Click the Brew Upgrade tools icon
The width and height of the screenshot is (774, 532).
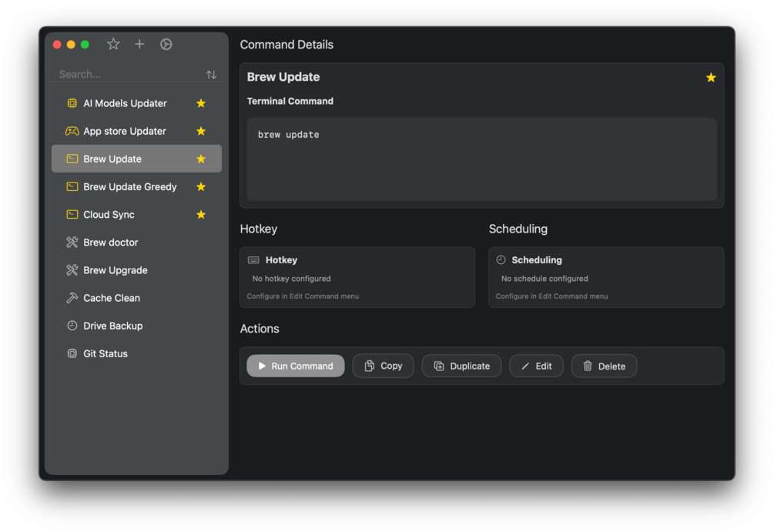click(72, 270)
